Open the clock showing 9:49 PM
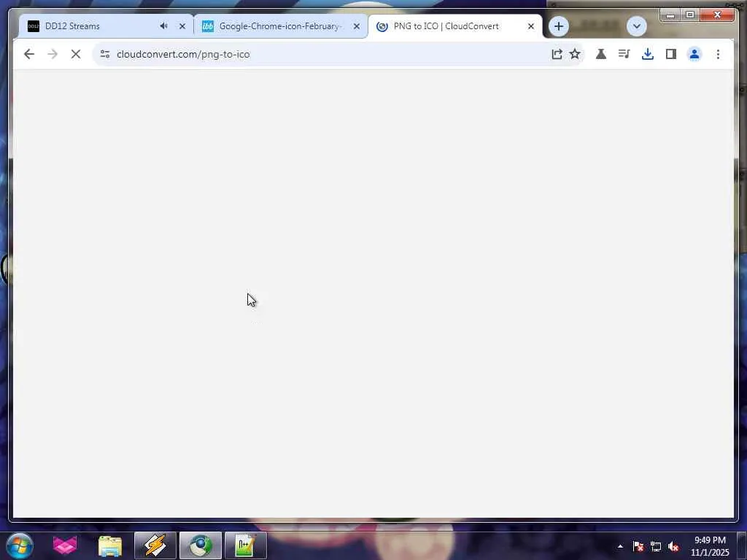The width and height of the screenshot is (747, 560). point(710,546)
